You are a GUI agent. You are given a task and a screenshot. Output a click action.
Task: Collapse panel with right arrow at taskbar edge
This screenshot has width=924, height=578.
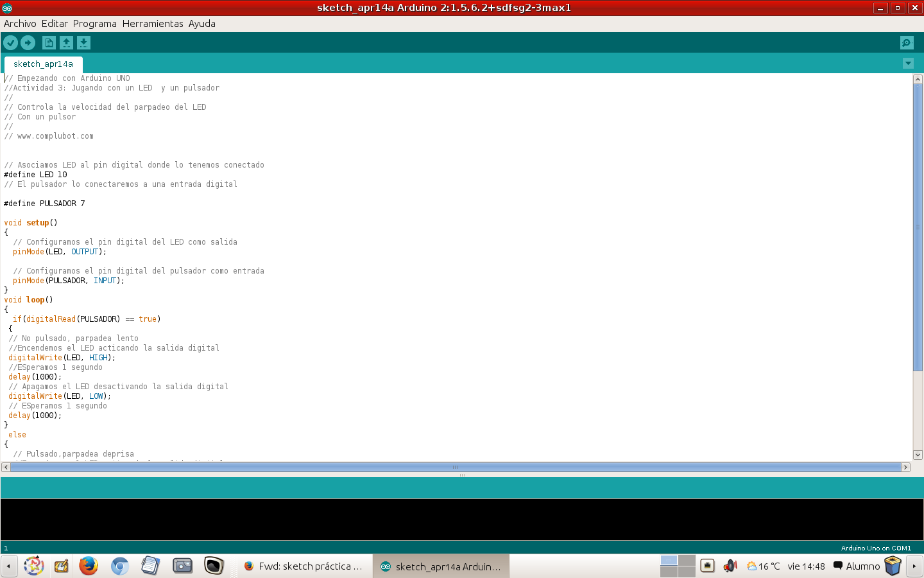tap(914, 566)
